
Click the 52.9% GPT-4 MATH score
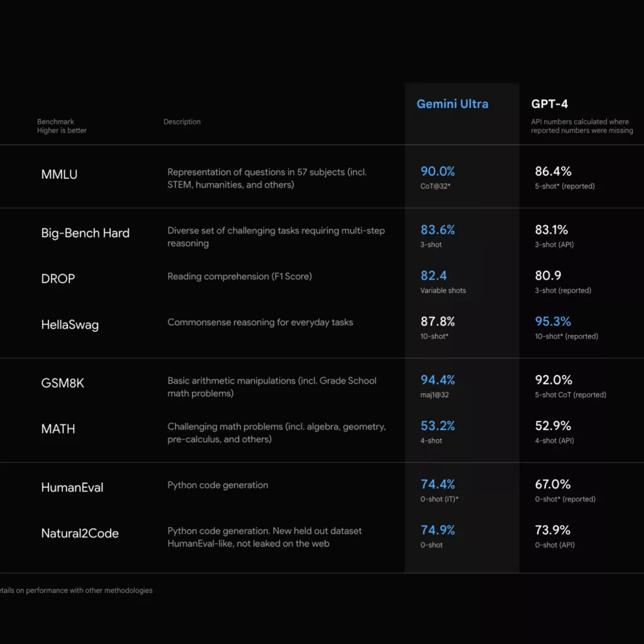point(553,426)
